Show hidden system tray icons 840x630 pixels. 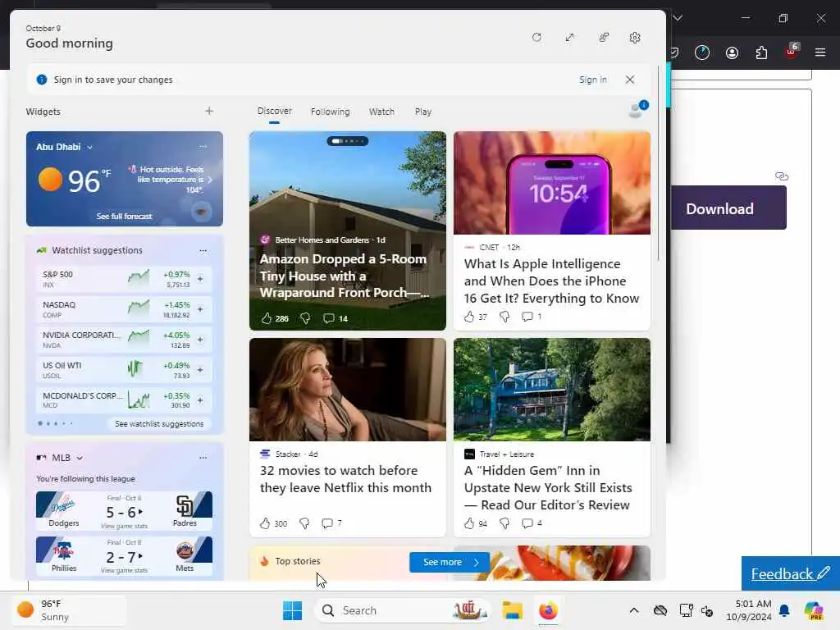(634, 610)
